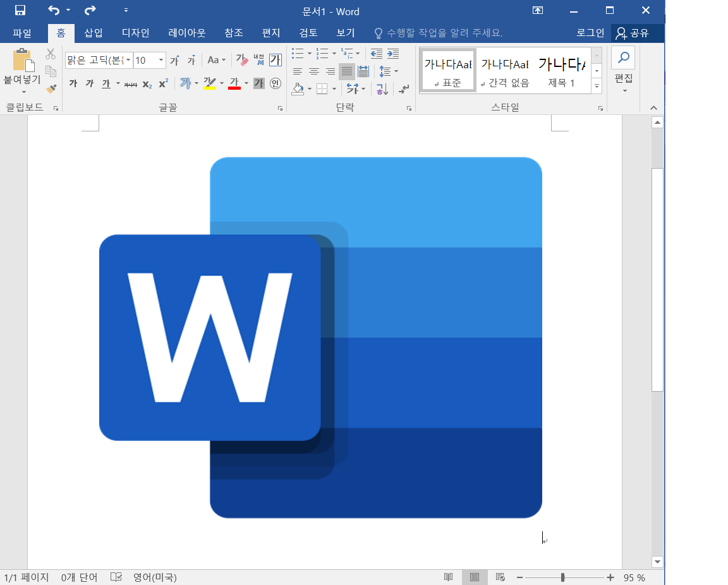This screenshot has height=585, width=728.
Task: Switch to the 삽입 tab
Action: point(94,33)
